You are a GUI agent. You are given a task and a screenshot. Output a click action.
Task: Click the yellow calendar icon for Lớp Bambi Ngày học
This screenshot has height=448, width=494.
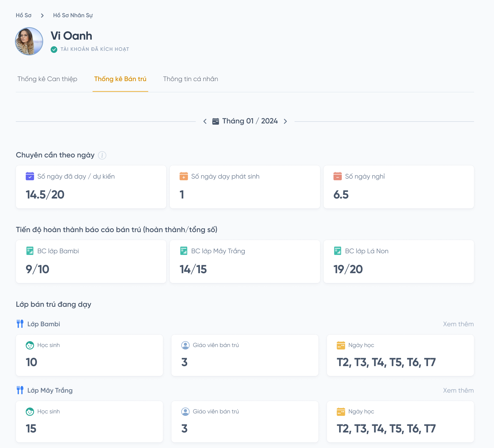click(341, 345)
